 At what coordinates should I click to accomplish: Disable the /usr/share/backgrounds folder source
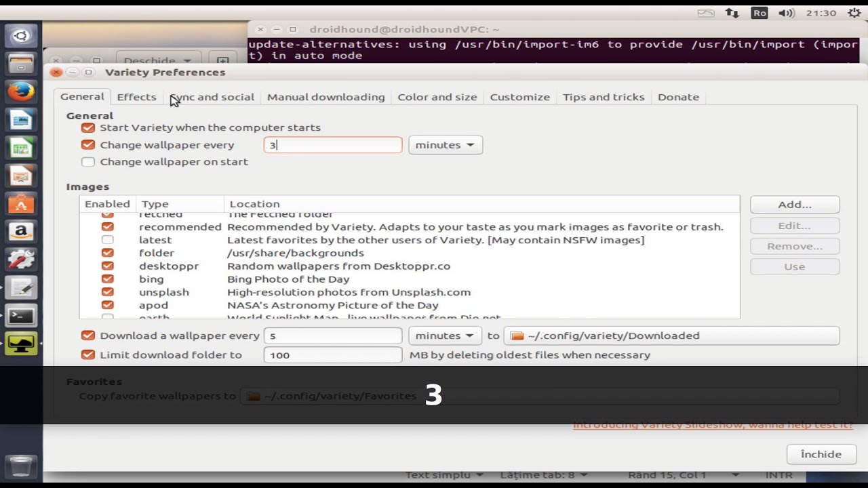click(108, 253)
